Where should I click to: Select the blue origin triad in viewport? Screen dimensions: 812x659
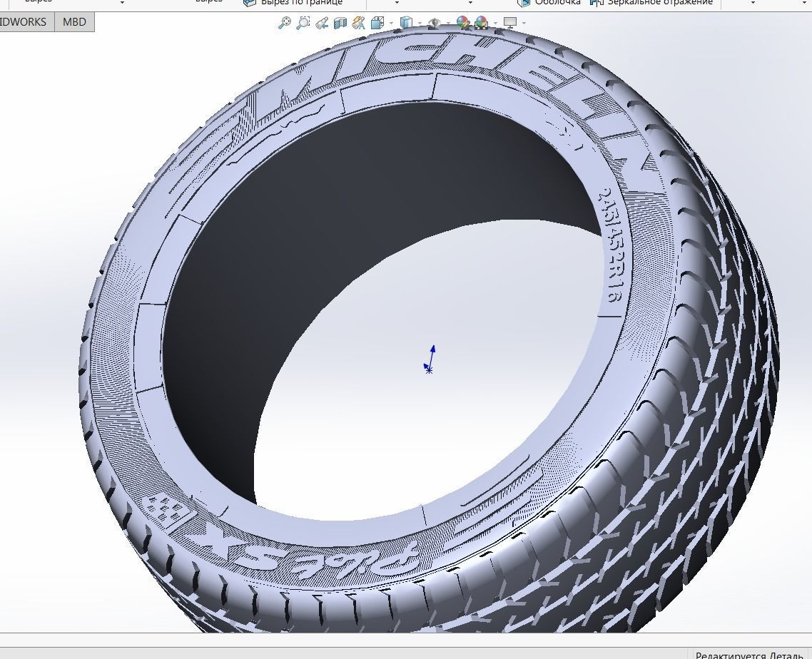(x=430, y=359)
